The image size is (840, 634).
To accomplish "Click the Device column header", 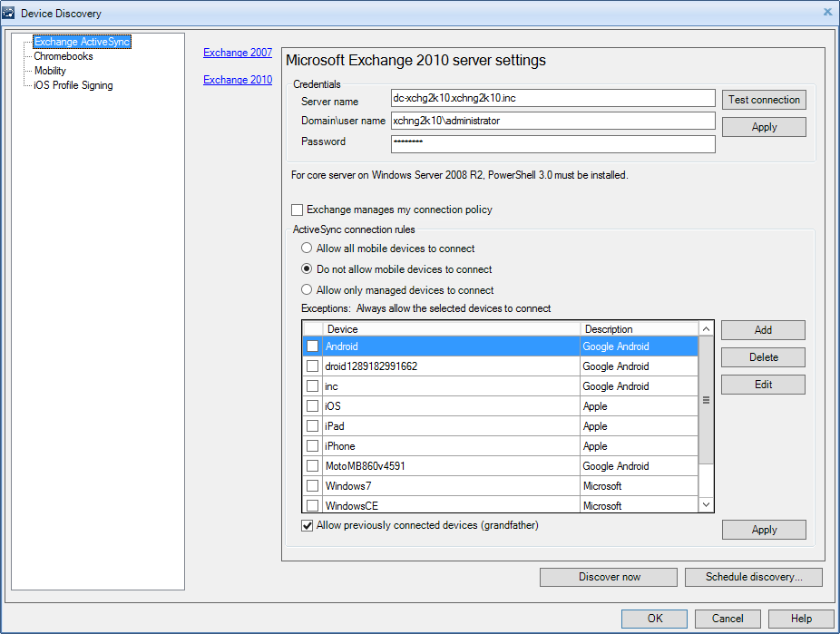I will tap(451, 328).
